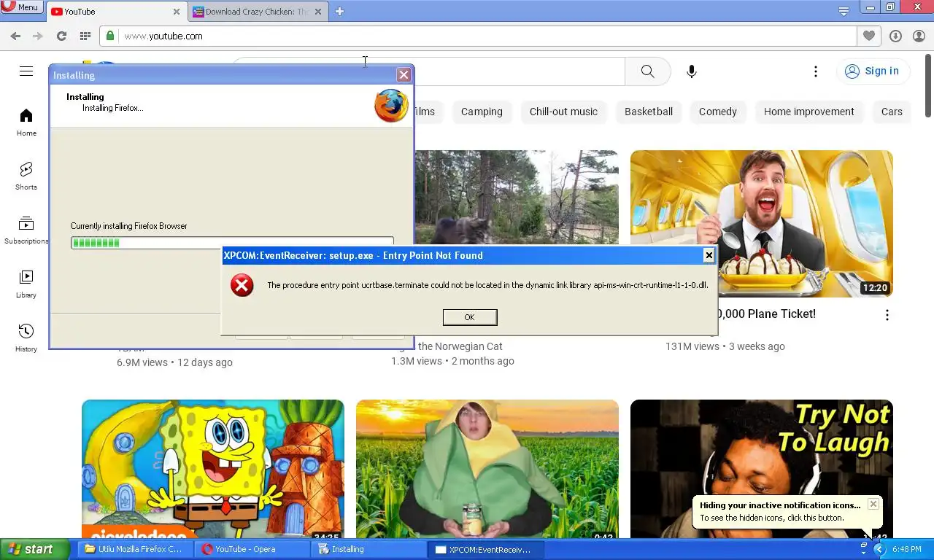Open the golden airplane video thumbnail
The width and height of the screenshot is (934, 560).
[762, 224]
